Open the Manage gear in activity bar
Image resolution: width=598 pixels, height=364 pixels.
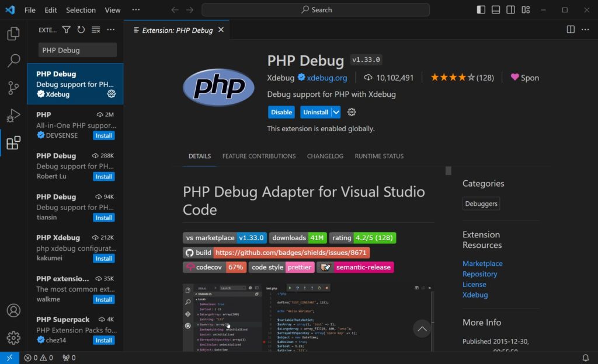click(13, 338)
